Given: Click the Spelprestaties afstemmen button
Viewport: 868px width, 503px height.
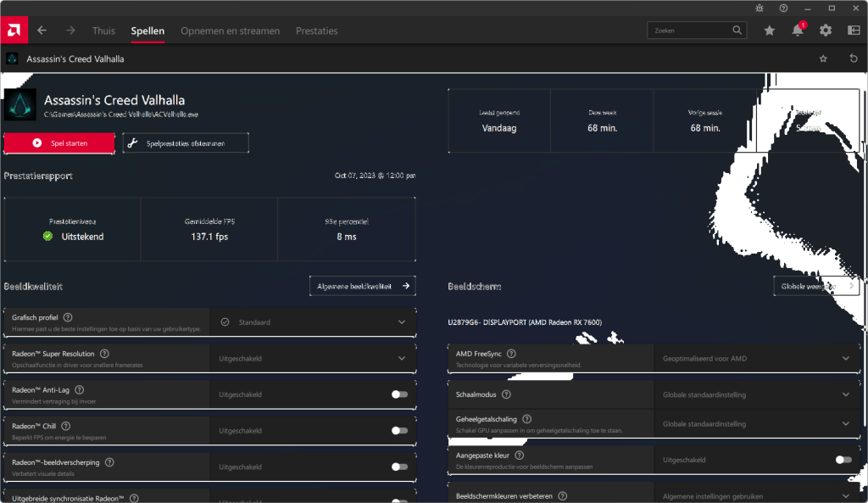Looking at the screenshot, I should tap(186, 143).
